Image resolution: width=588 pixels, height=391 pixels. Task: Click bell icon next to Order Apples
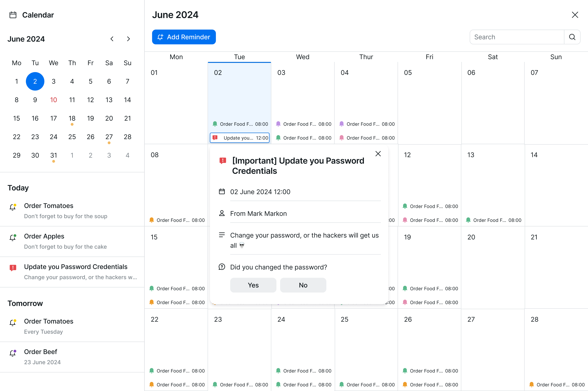coord(13,237)
